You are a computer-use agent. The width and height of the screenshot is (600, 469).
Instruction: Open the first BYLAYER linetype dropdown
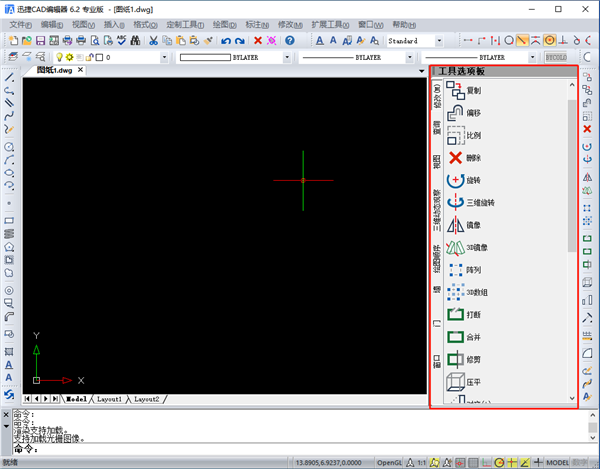(410, 57)
